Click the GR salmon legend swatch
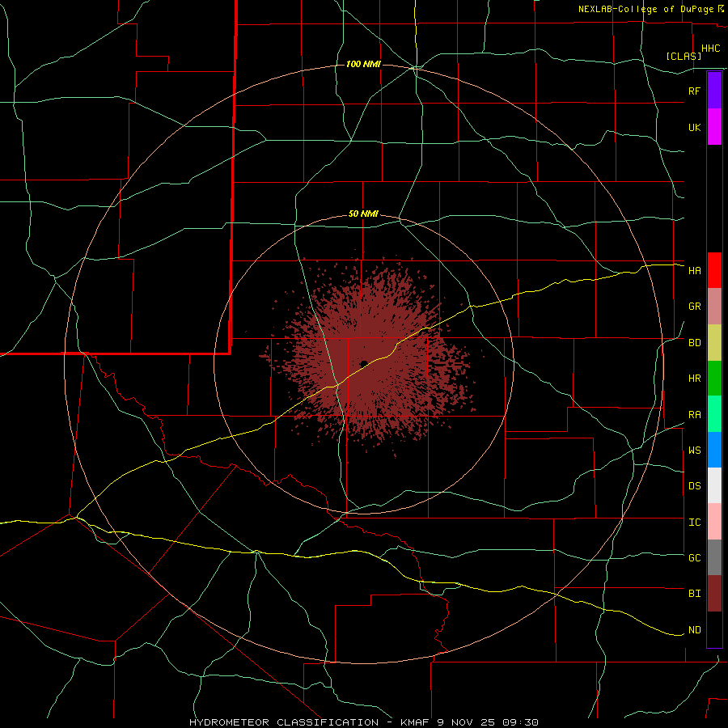Image resolution: width=728 pixels, height=728 pixels. (714, 307)
